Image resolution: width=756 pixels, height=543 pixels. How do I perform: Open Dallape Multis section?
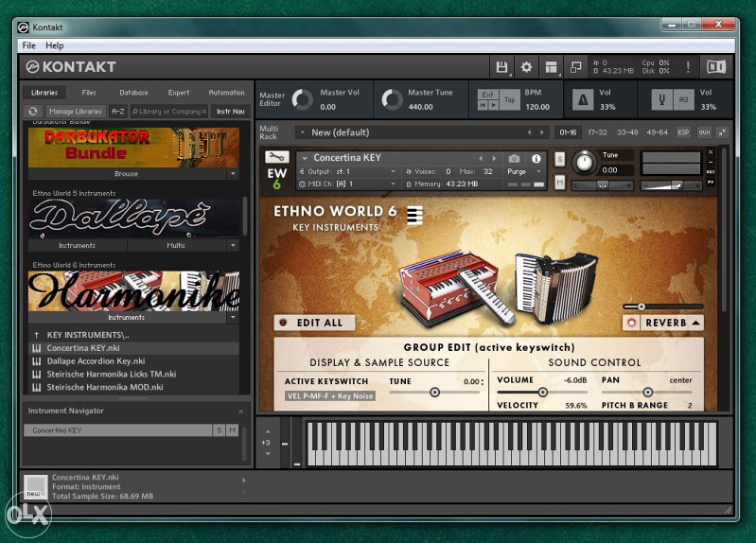176,245
